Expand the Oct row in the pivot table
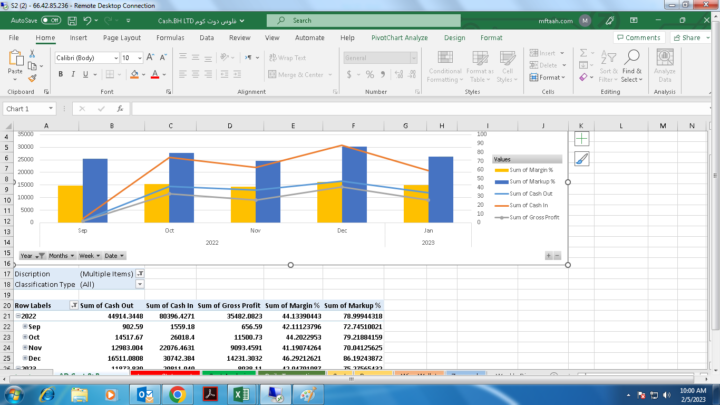This screenshot has width=720, height=405. click(x=25, y=337)
